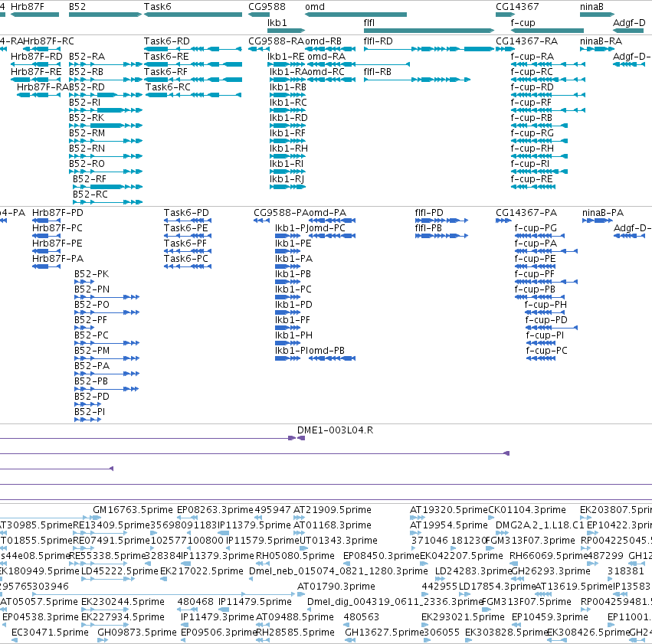Viewport: 652px width, 644px height.
Task: Select the CG9588-PA protein label
Action: pyautogui.click(x=282, y=213)
